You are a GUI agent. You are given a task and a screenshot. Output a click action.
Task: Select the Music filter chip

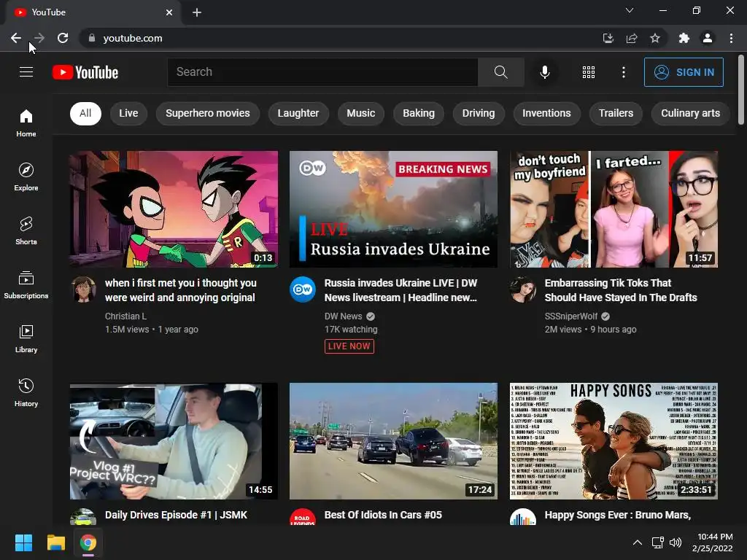coord(360,113)
